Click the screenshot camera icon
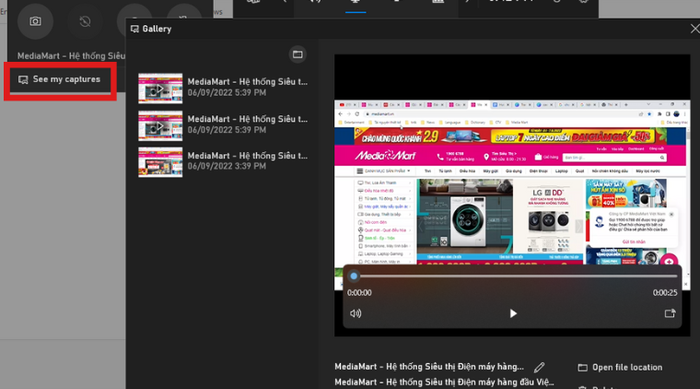This screenshot has width=700, height=389. click(x=35, y=21)
